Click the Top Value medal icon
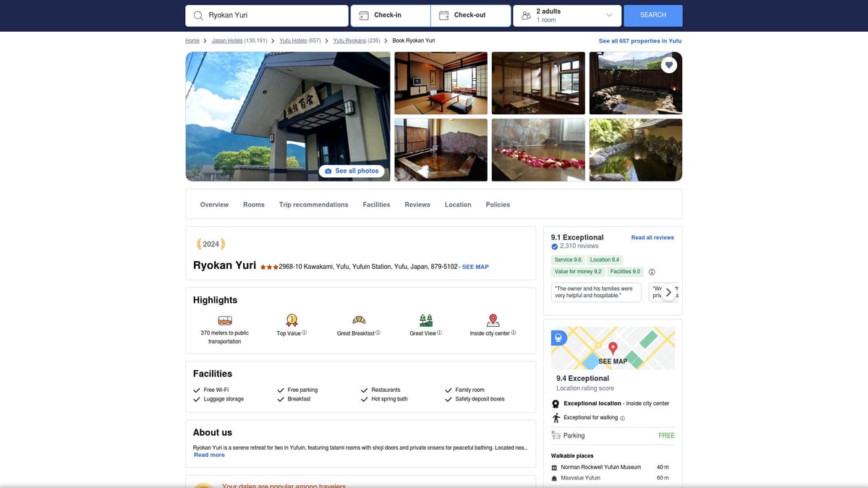The image size is (868, 488). pos(292,320)
